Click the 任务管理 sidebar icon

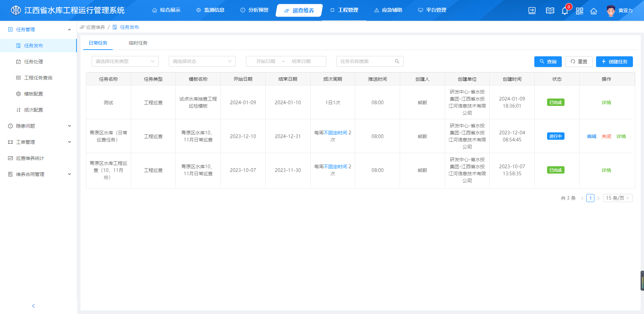pyautogui.click(x=10, y=29)
